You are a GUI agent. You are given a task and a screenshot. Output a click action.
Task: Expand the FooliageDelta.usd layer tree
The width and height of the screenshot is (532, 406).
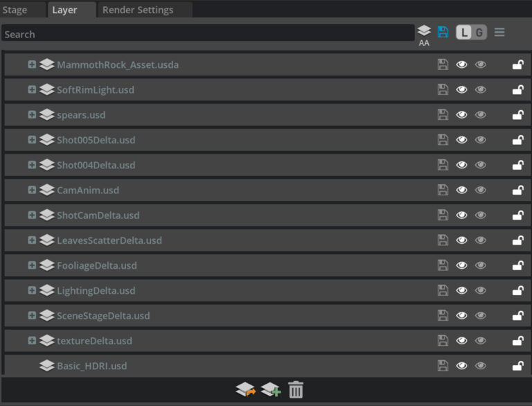(x=32, y=265)
